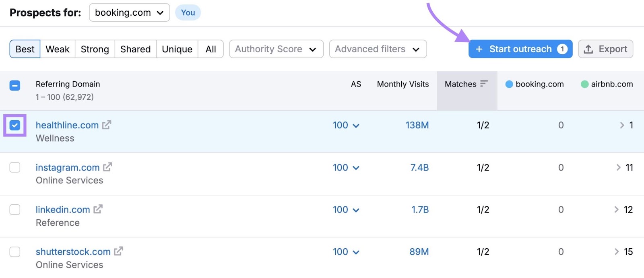
Task: Open the Authority Score filter dropdown
Action: point(276,49)
